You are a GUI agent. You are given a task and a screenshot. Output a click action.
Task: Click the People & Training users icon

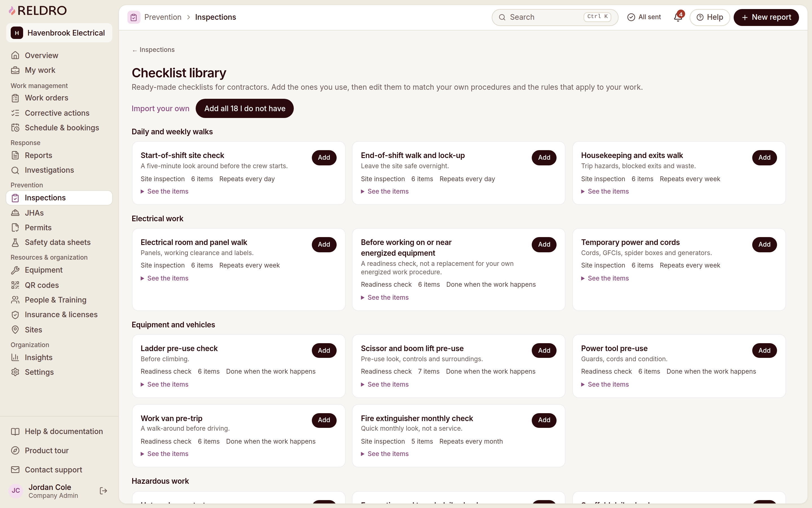coord(15,300)
